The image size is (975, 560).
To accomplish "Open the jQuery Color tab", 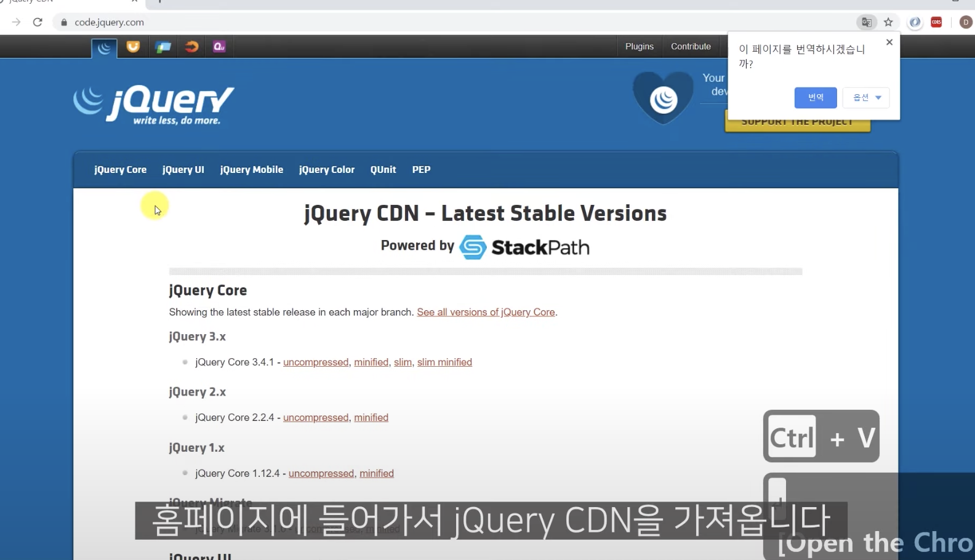I will click(327, 170).
